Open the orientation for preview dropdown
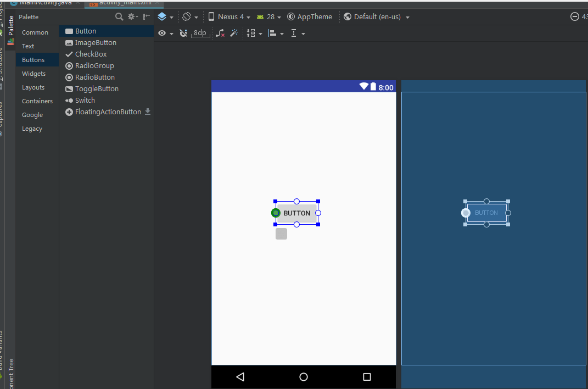 [190, 17]
